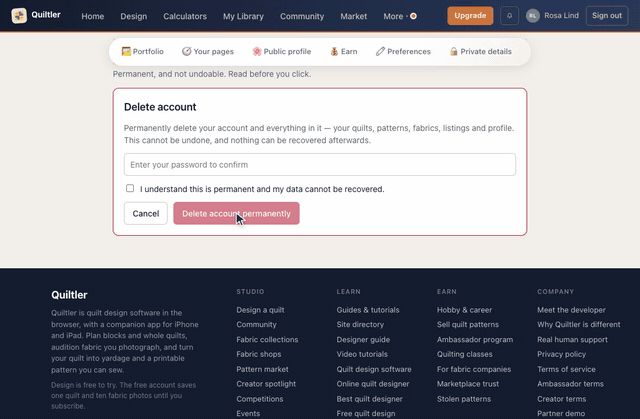Click the Earn money bag icon

(334, 51)
